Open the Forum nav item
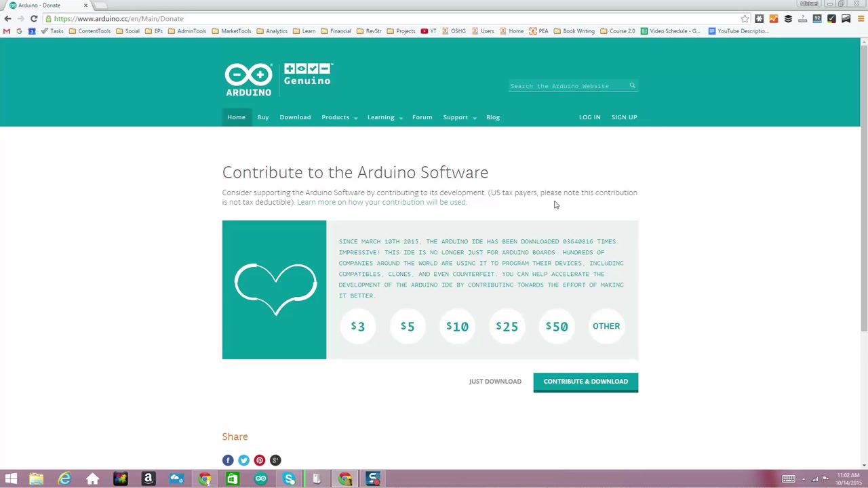 tap(422, 117)
